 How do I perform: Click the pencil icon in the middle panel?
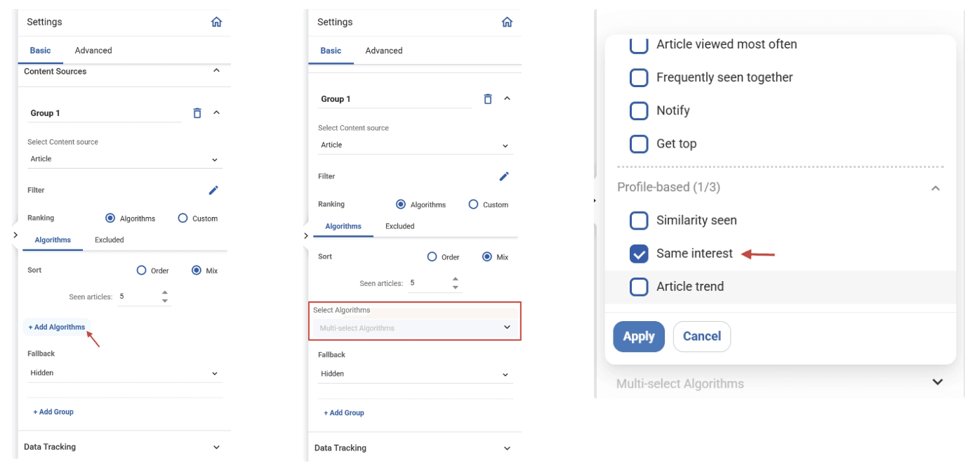[503, 176]
